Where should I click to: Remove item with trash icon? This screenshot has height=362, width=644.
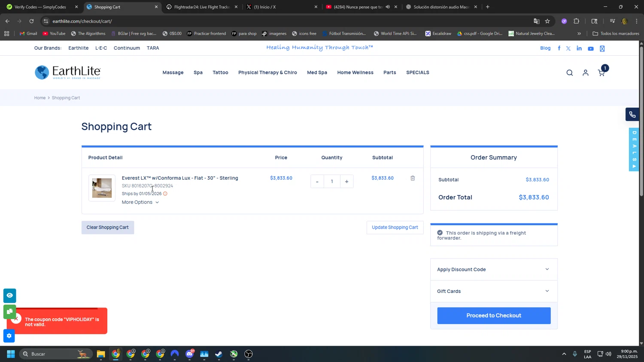(413, 178)
